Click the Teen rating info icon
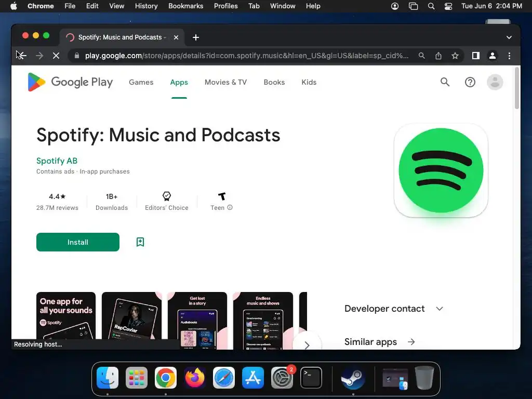 click(230, 207)
